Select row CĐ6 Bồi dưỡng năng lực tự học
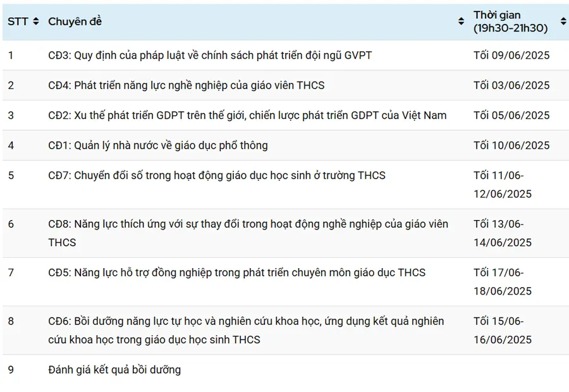This screenshot has height=392, width=569. pyautogui.click(x=286, y=330)
